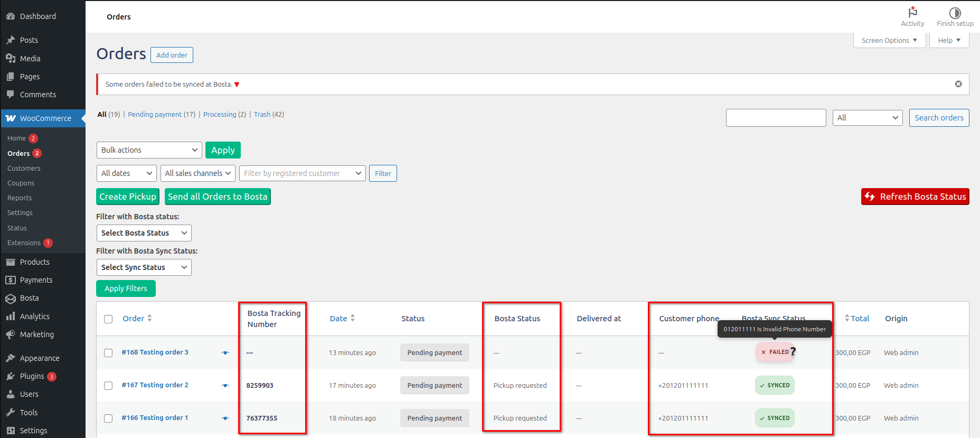980x438 pixels.
Task: Click the Search orders button
Action: point(939,118)
